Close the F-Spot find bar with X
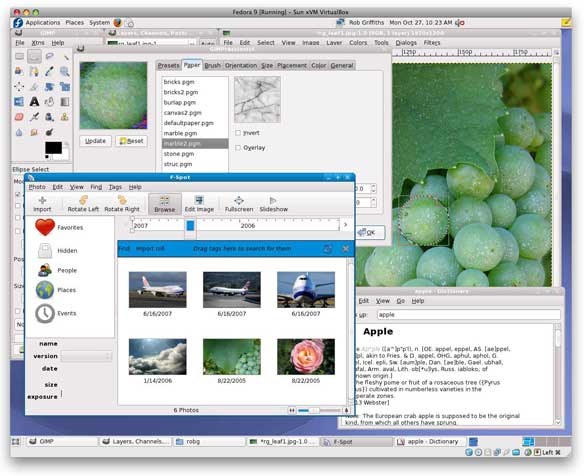 (346, 248)
